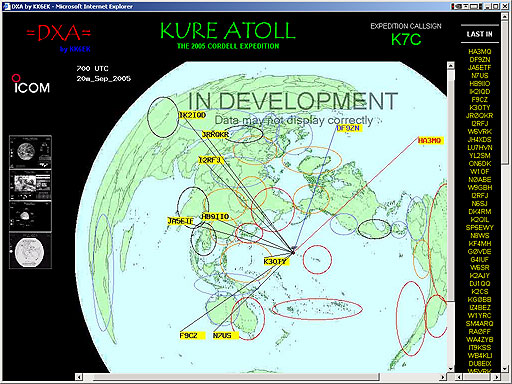The image size is (512, 384).
Task: Click the ICOM logo
Action: click(x=31, y=84)
